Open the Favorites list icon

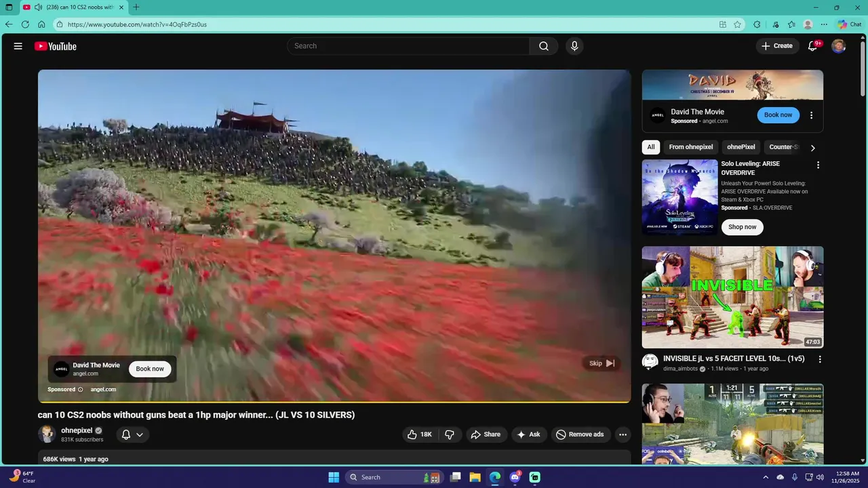pos(791,24)
